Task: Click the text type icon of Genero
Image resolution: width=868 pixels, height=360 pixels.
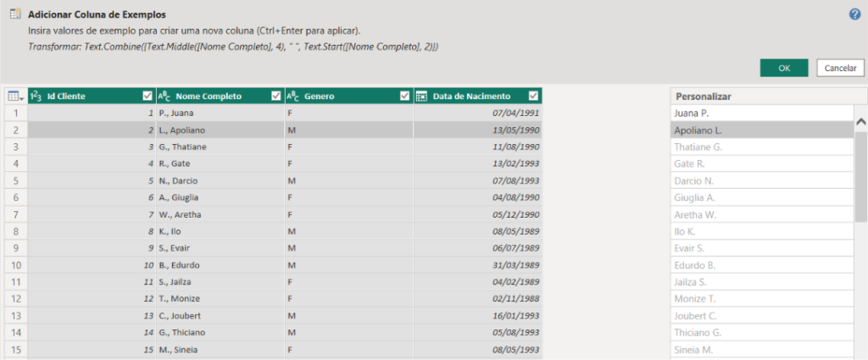Action: tap(293, 97)
